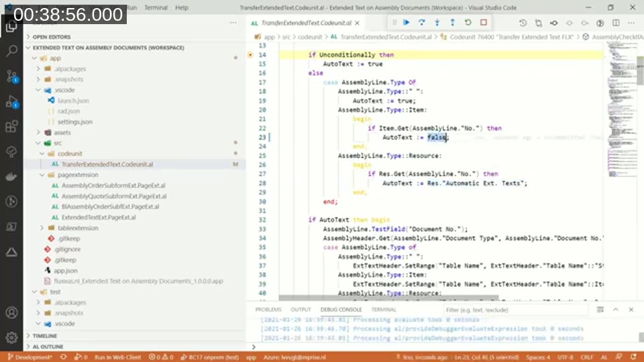The width and height of the screenshot is (644, 362).
Task: Close the bottom panel
Action: coord(631,310)
